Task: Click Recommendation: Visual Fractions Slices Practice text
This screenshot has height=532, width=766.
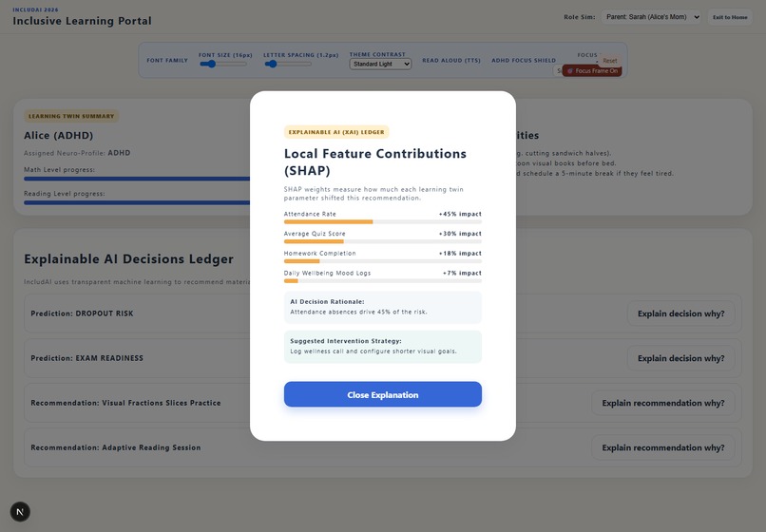Action: [x=125, y=403]
